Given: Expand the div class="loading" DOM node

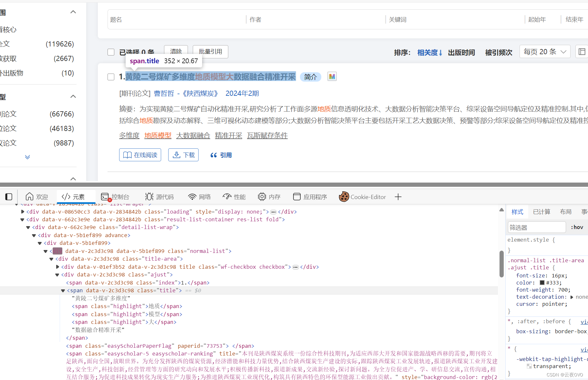Looking at the screenshot, I should click(x=23, y=212).
